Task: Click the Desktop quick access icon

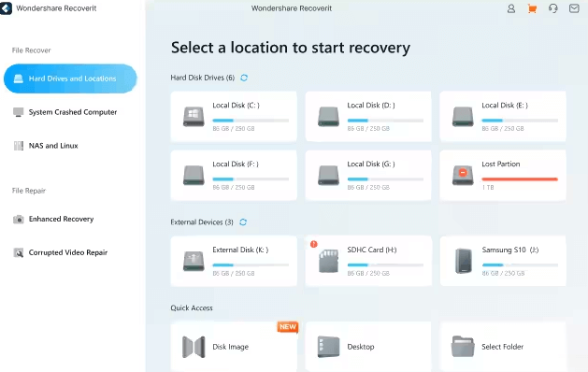Action: click(328, 347)
